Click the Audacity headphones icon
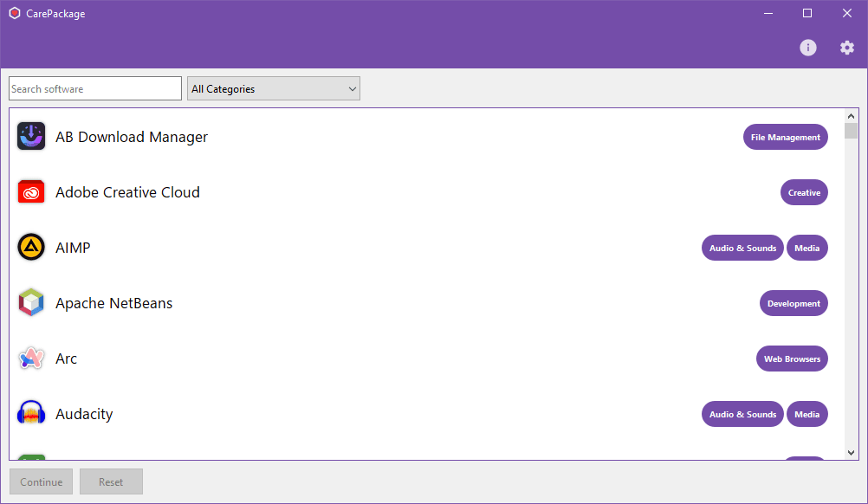Image resolution: width=868 pixels, height=504 pixels. click(31, 413)
